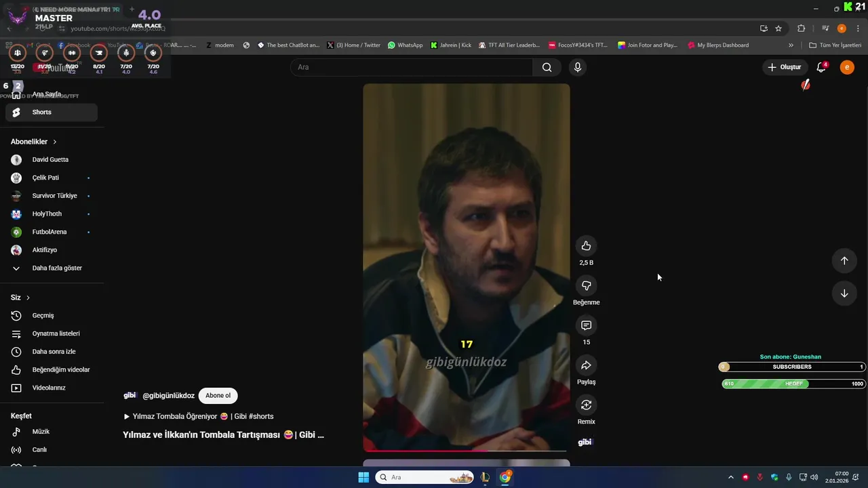This screenshot has width=868, height=488.
Task: Open the taskbar volume icon
Action: [814, 477]
